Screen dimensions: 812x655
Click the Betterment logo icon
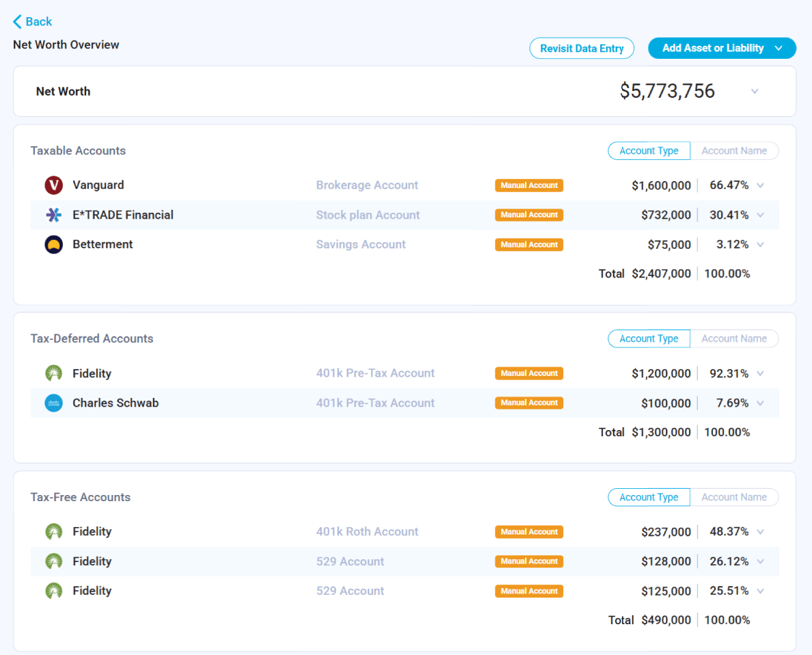point(53,245)
